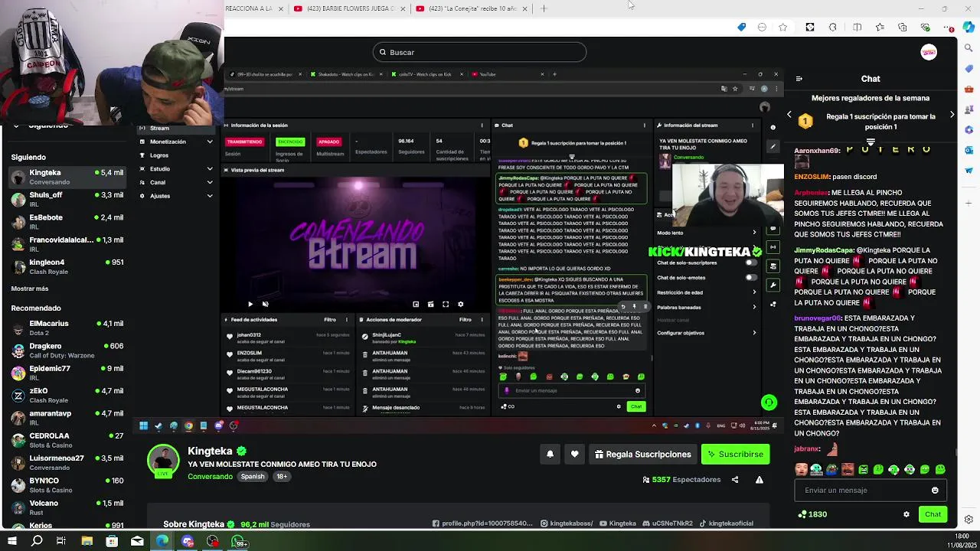
Task: Play the stream preview video
Action: (x=250, y=305)
